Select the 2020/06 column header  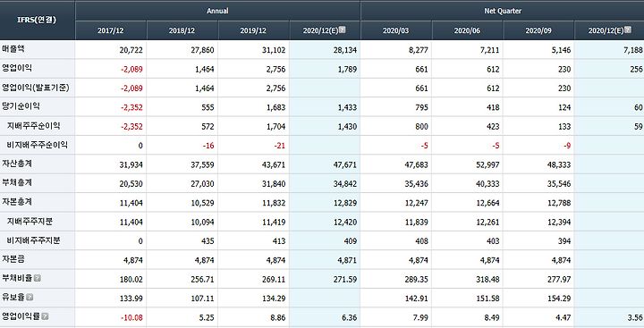coord(468,30)
